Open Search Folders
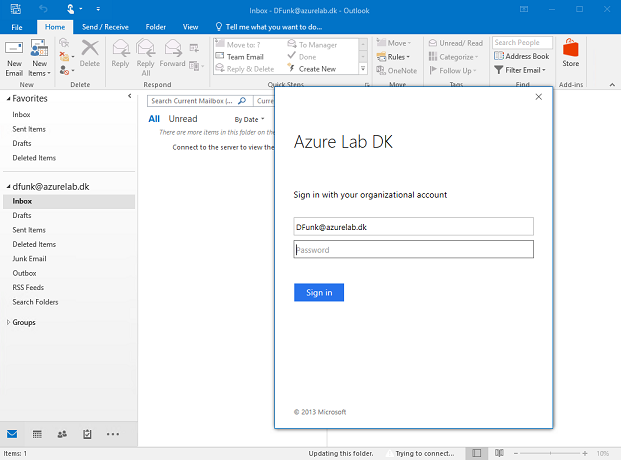 click(x=35, y=302)
